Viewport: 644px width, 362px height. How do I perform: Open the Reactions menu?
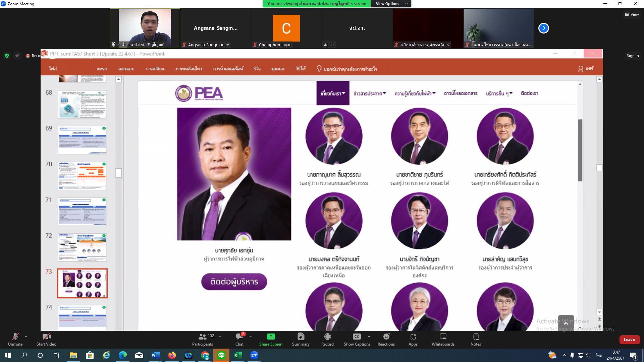tap(386, 339)
